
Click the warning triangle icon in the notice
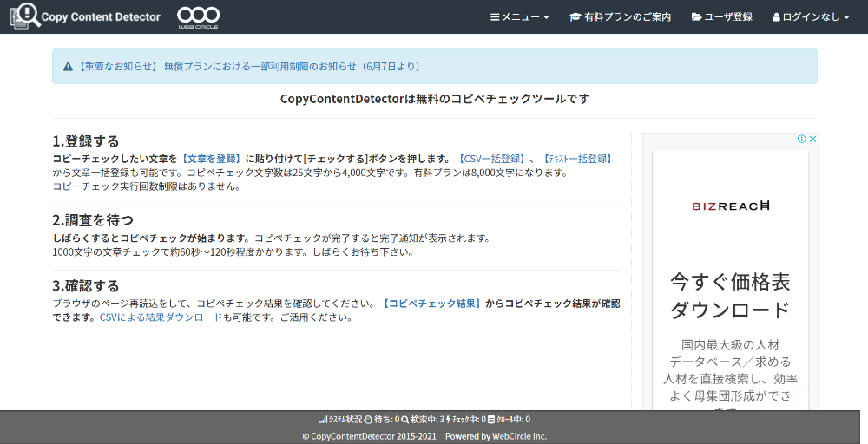[x=68, y=67]
